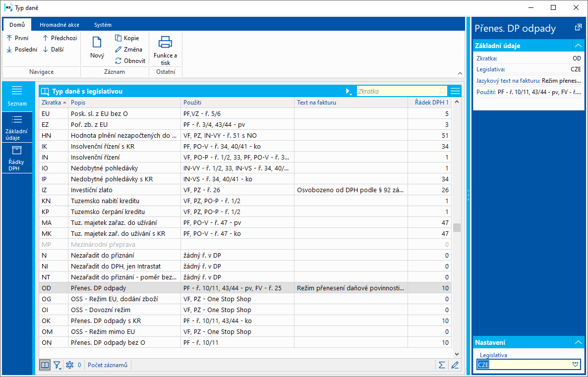Select the row OSS - Dovozní režim

245,310
